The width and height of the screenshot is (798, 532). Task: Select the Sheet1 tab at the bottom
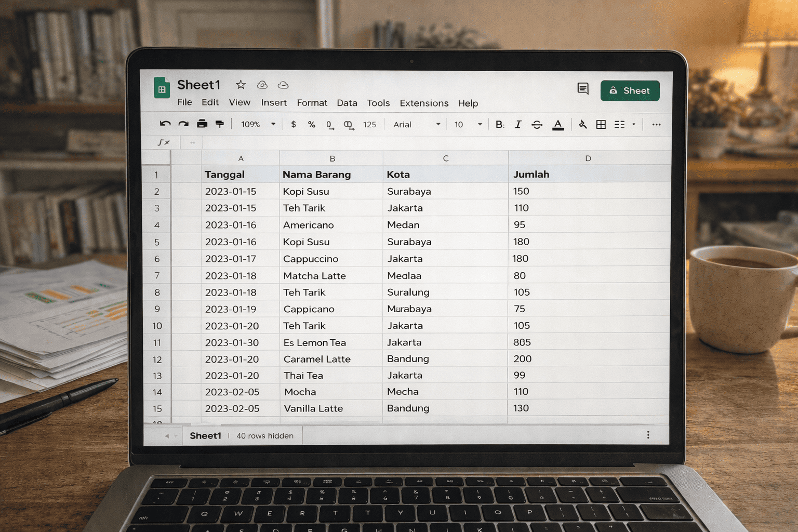pos(205,435)
